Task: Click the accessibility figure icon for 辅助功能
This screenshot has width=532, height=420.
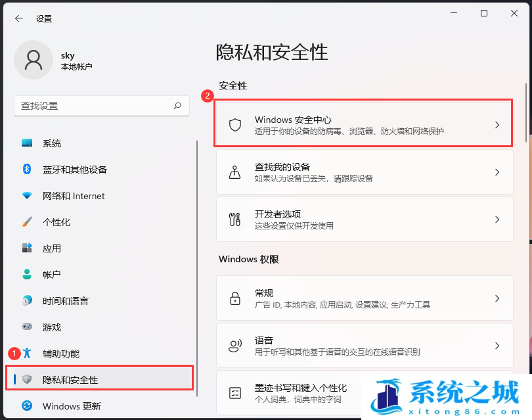Action: pos(27,353)
